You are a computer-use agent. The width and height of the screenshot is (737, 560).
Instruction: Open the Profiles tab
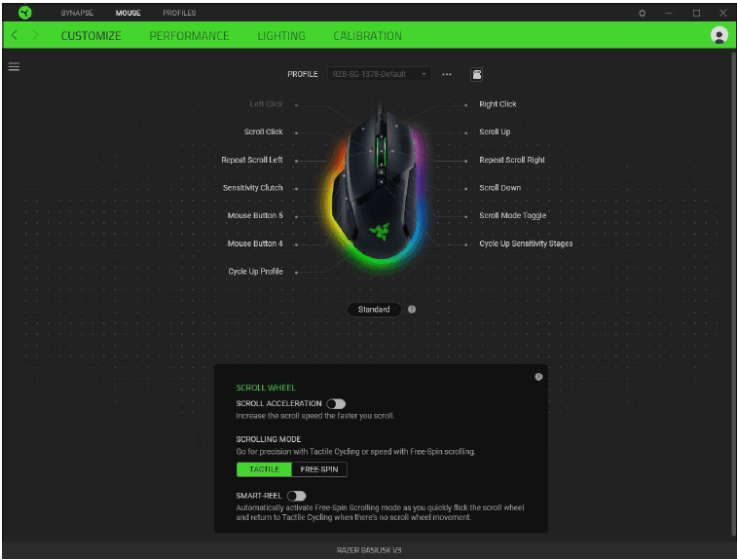pyautogui.click(x=179, y=13)
